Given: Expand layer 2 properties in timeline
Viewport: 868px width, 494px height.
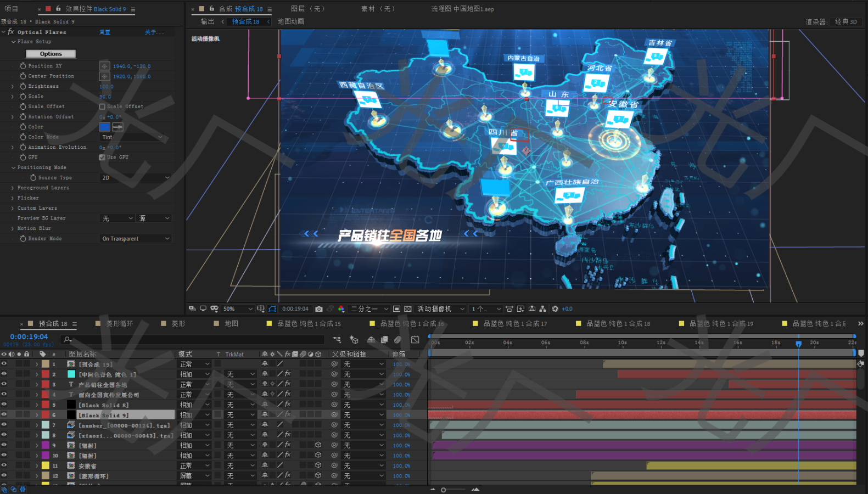Looking at the screenshot, I should [37, 374].
